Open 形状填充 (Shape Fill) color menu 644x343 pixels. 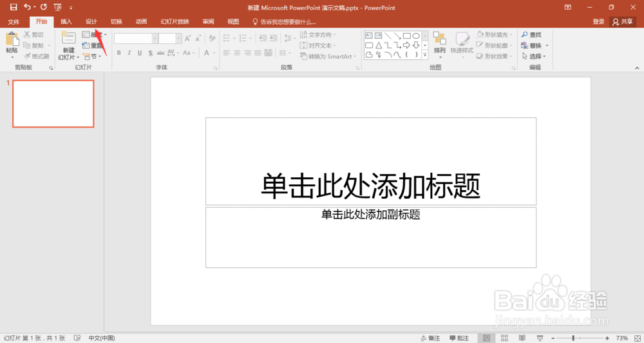tap(495, 35)
